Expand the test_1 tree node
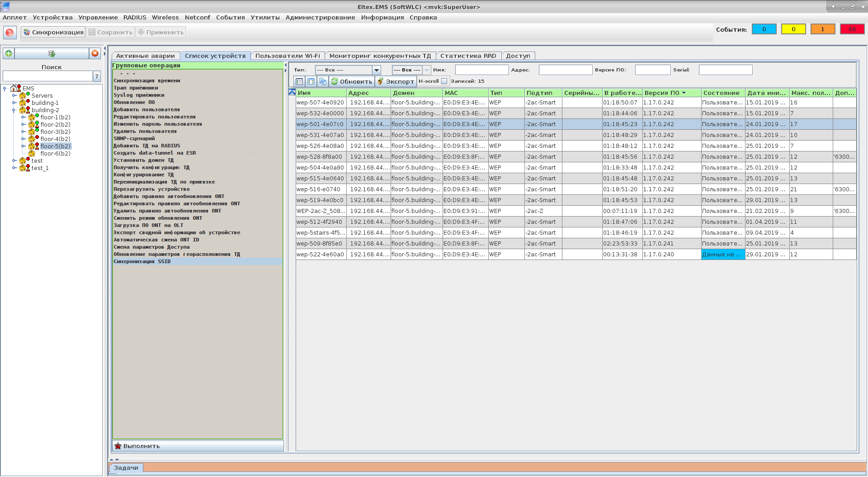Viewport: 868px width, 477px height. pyautogui.click(x=14, y=168)
